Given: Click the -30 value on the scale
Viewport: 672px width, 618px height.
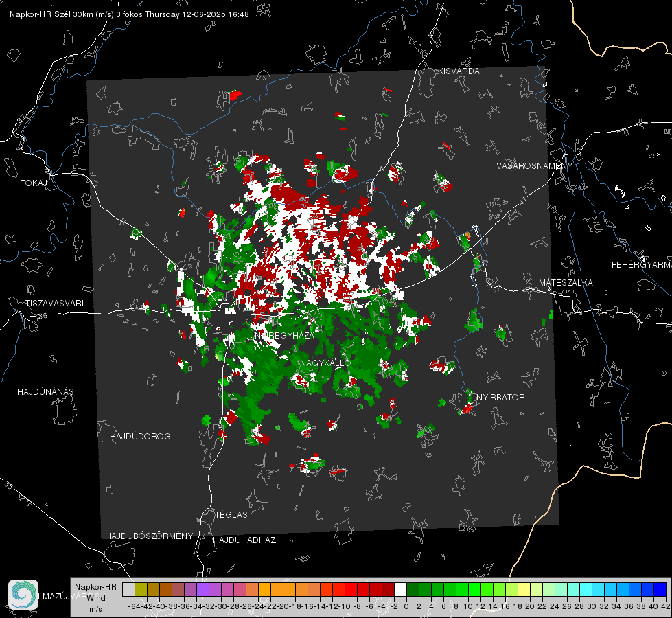Looking at the screenshot, I should [x=221, y=606].
